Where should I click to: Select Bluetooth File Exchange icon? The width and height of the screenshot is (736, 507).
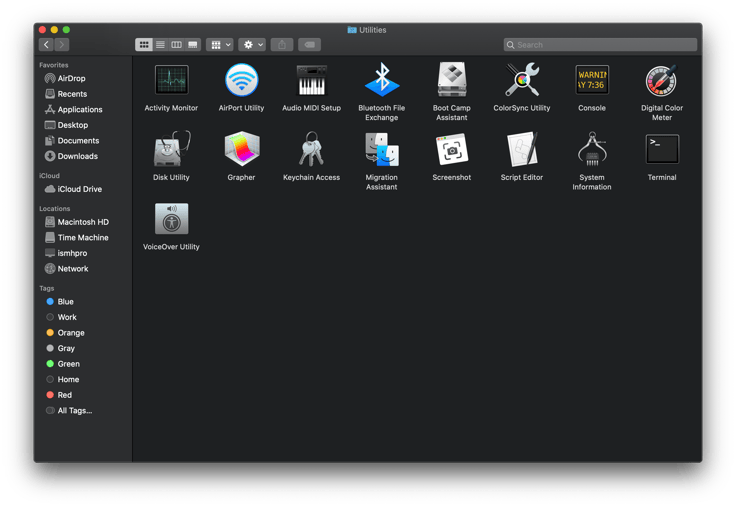click(382, 80)
